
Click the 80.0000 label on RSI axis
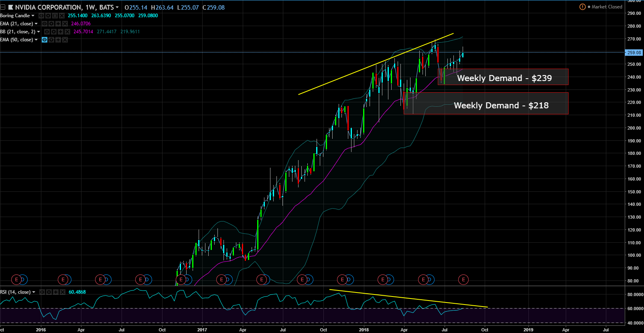pyautogui.click(x=636, y=294)
